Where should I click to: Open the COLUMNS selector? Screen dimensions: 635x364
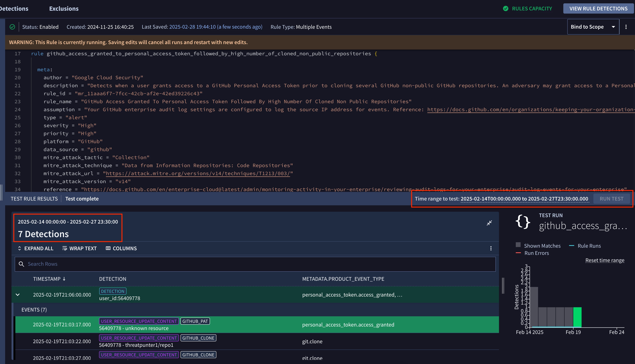(x=121, y=248)
